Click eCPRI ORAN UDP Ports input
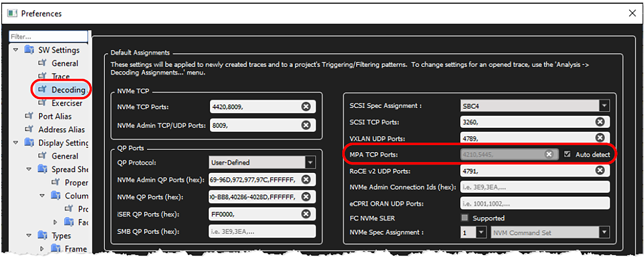644x257 pixels. tap(535, 203)
